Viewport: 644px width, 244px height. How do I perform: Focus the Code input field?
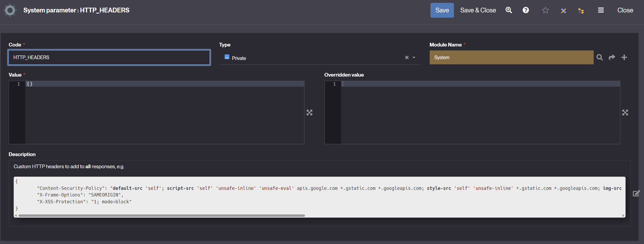coord(109,58)
